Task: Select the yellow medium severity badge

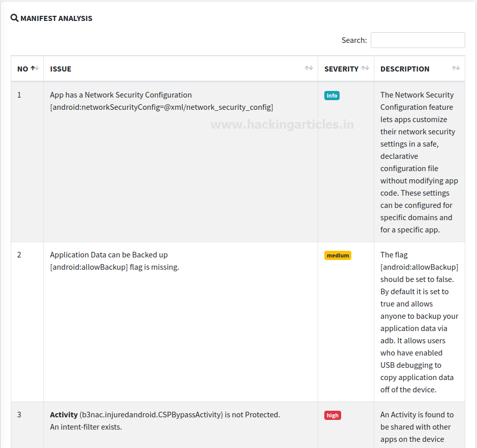Action: [x=338, y=255]
